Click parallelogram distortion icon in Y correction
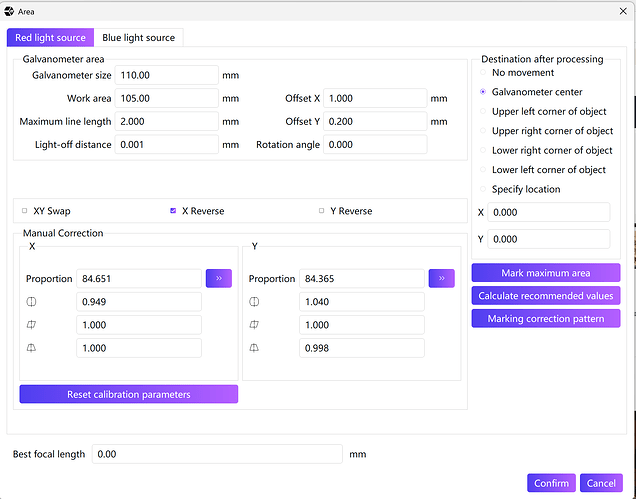This screenshot has height=499, width=636. [254, 325]
